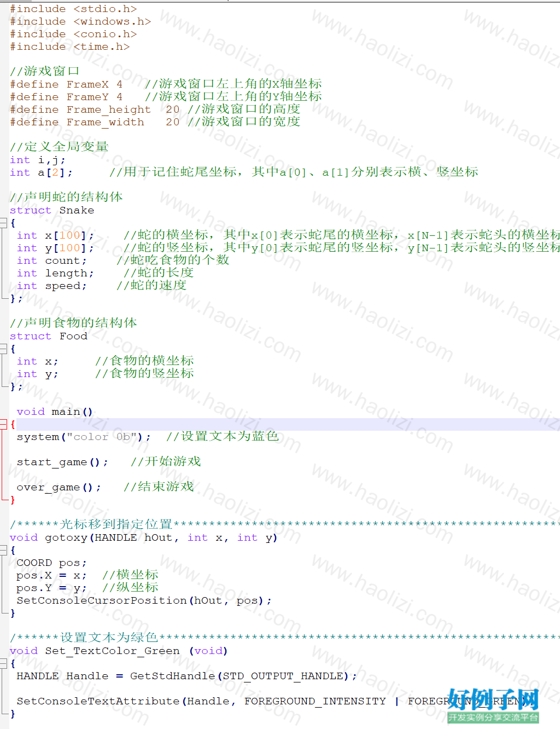Screen dimensions: 560x729
Task: Click the '//定义全局变量' comment
Action: click(59, 147)
